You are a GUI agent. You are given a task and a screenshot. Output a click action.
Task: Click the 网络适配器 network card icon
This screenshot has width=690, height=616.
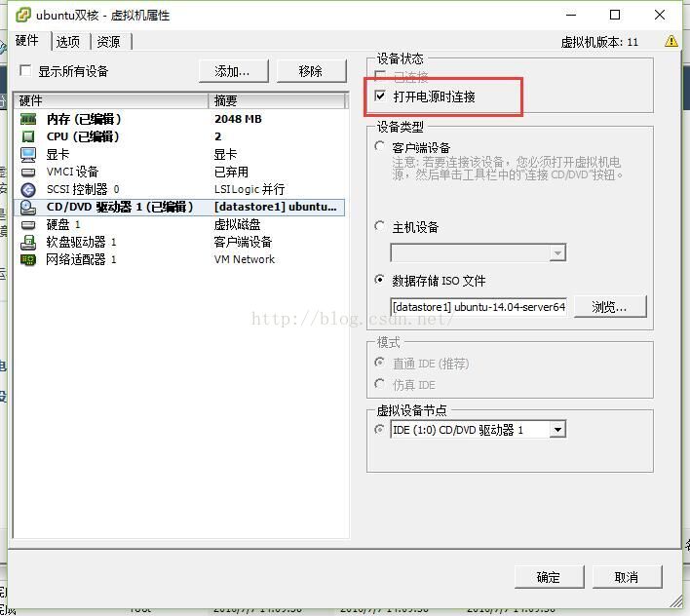pyautogui.click(x=28, y=259)
